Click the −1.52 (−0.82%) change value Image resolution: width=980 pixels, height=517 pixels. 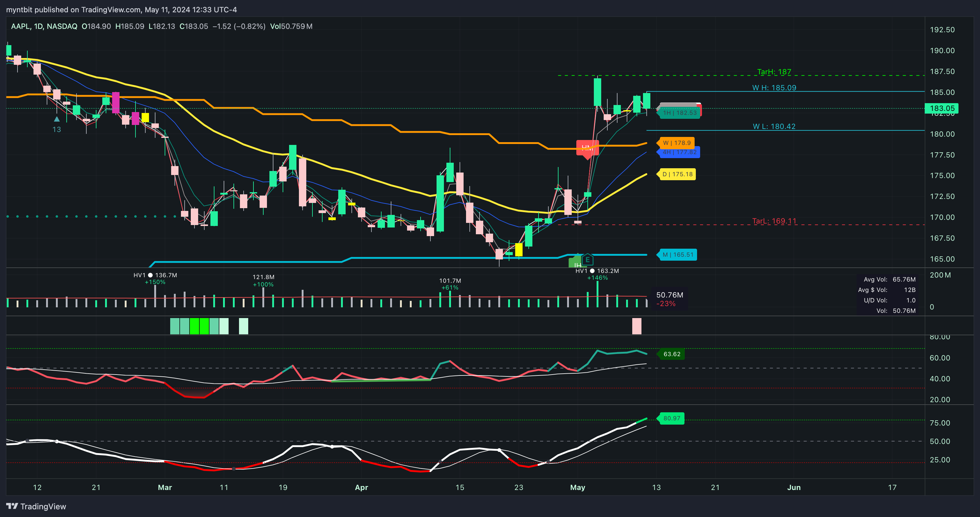(239, 26)
